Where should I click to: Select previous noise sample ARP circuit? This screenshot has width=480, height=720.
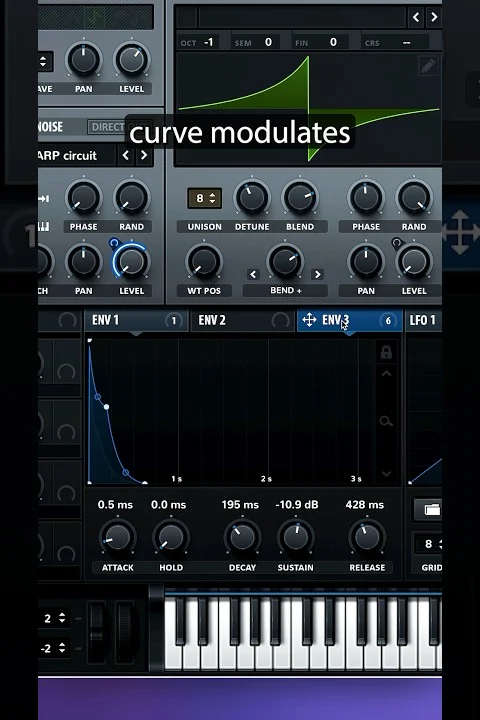(x=126, y=155)
